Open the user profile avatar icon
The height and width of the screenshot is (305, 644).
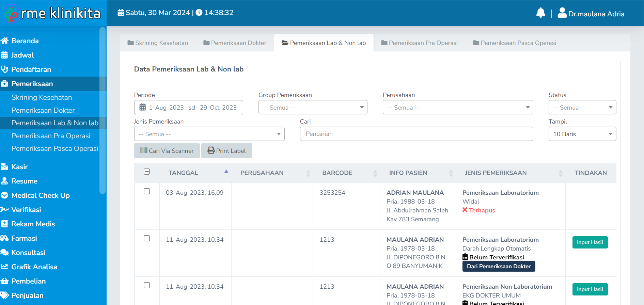562,13
